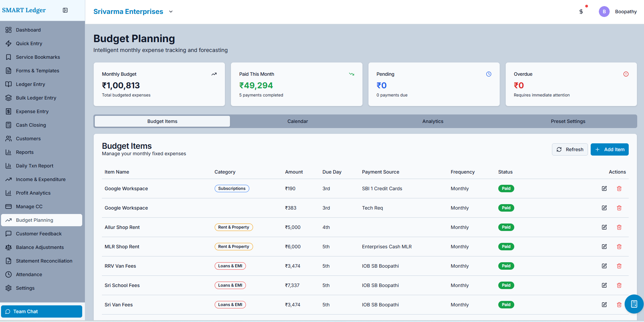Screen dimensions: 644x322
Task: Select the Budget Items tab
Action: (x=162, y=121)
